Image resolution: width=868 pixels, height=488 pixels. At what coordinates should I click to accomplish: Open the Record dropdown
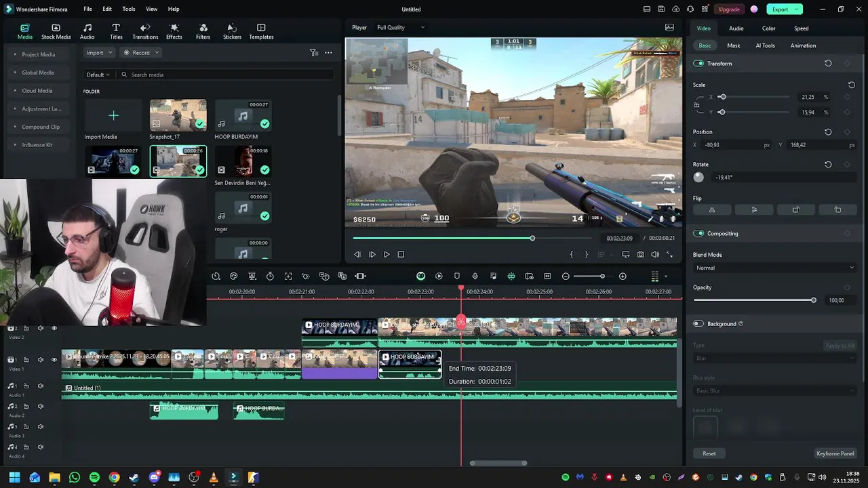click(x=141, y=52)
